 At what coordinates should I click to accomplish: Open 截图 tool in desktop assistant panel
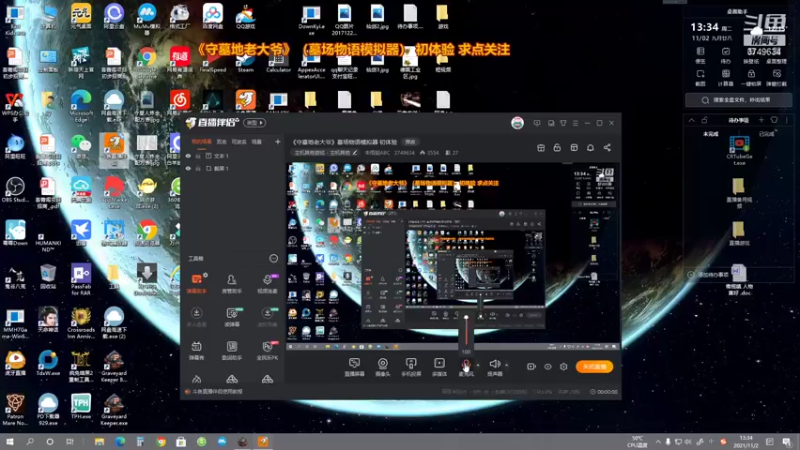tap(701, 77)
